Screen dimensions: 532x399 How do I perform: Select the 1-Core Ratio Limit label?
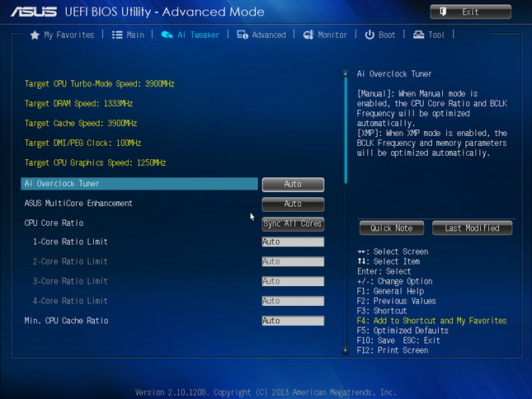(70, 242)
